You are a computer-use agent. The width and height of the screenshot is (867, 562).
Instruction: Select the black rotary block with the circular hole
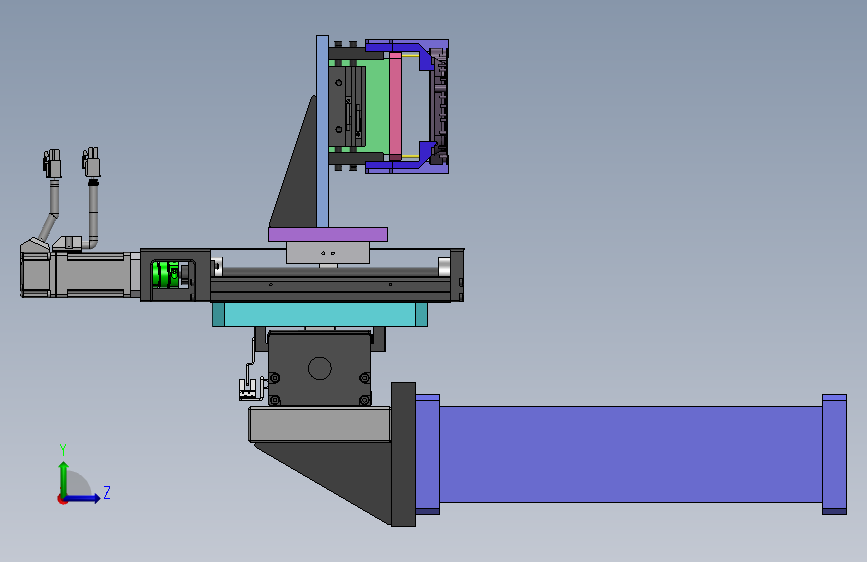point(320,369)
